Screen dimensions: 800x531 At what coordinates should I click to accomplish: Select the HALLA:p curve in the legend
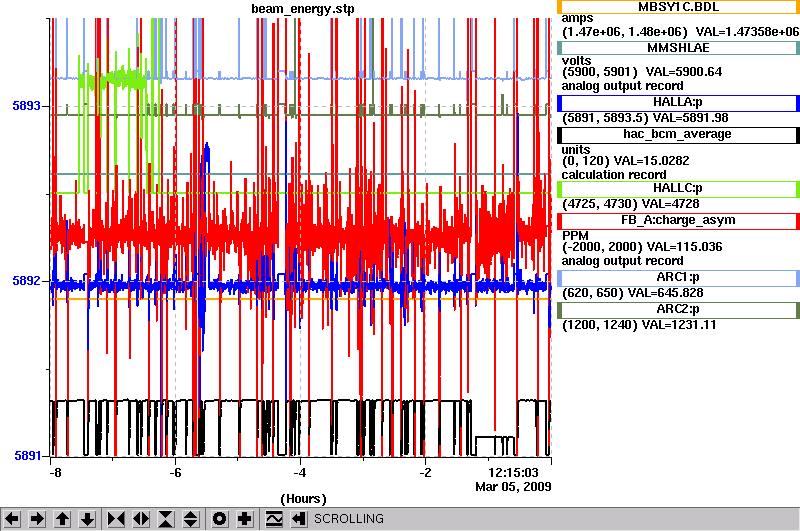click(x=678, y=103)
